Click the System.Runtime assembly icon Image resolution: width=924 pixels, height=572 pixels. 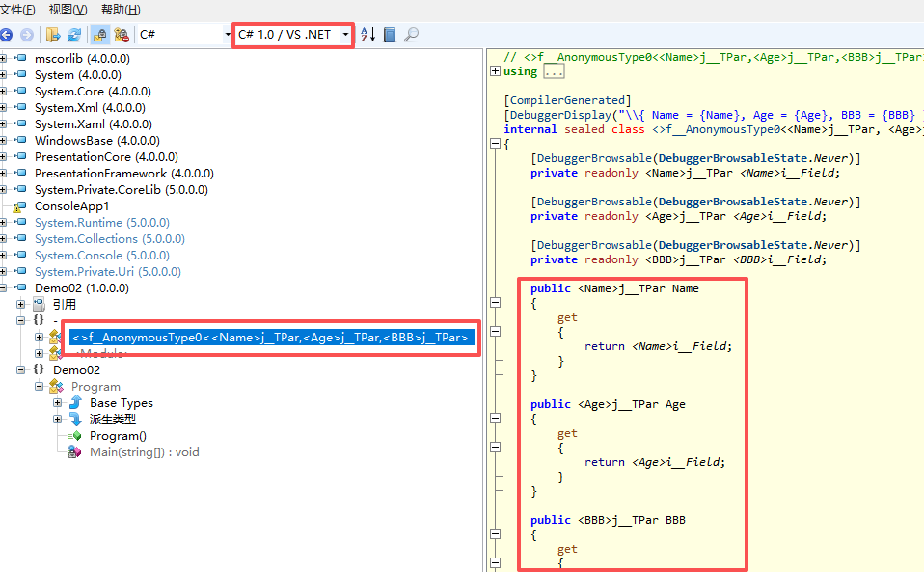click(x=20, y=222)
